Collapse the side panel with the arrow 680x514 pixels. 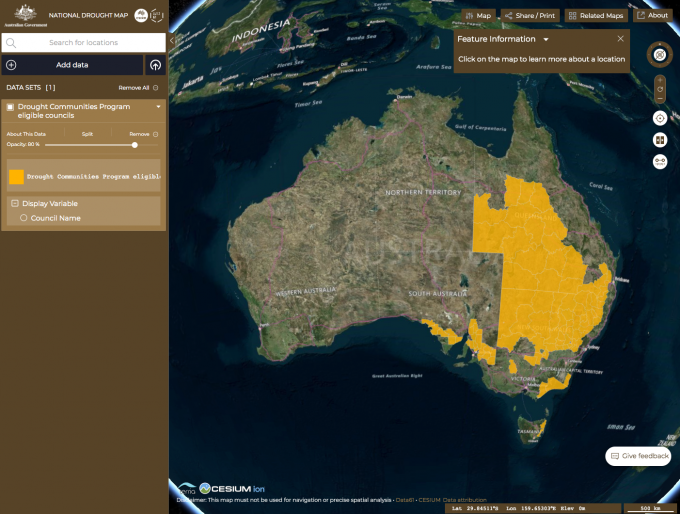coord(172,40)
